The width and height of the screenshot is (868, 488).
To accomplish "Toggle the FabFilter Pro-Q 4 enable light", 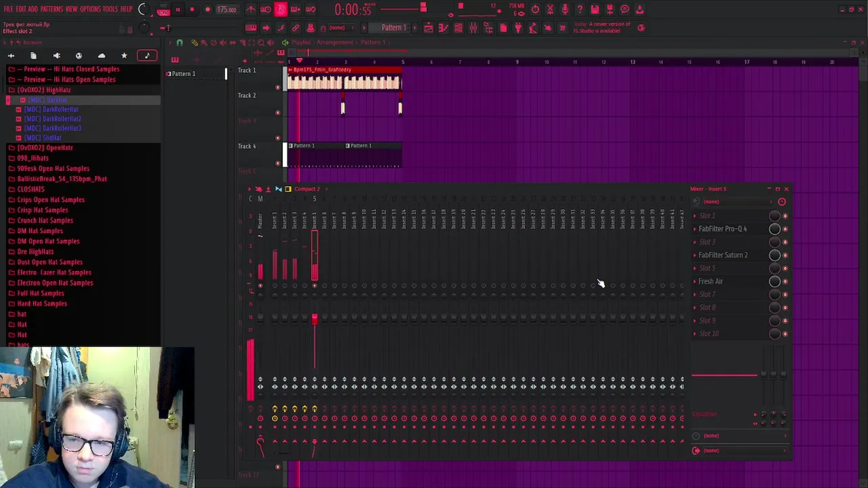I will [x=785, y=229].
